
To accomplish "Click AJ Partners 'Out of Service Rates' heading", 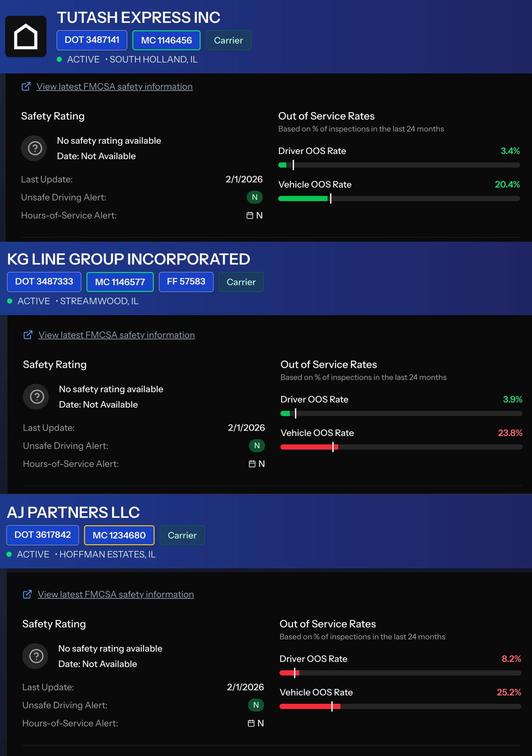I will pyautogui.click(x=328, y=624).
